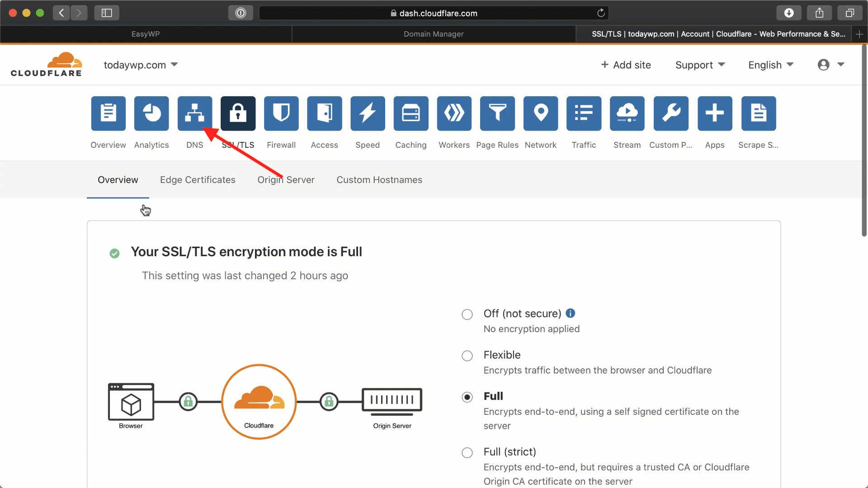
Task: Switch to the SSL/TLS Overview sub-tab
Action: click(x=118, y=180)
